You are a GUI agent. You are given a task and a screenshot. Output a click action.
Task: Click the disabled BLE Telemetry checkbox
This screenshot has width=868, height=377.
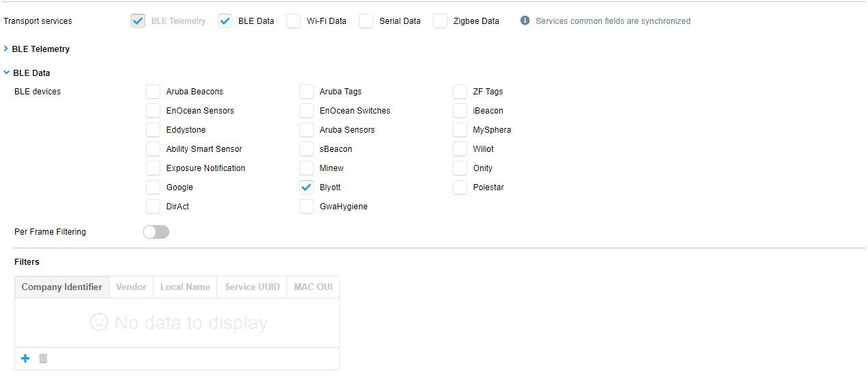point(138,21)
